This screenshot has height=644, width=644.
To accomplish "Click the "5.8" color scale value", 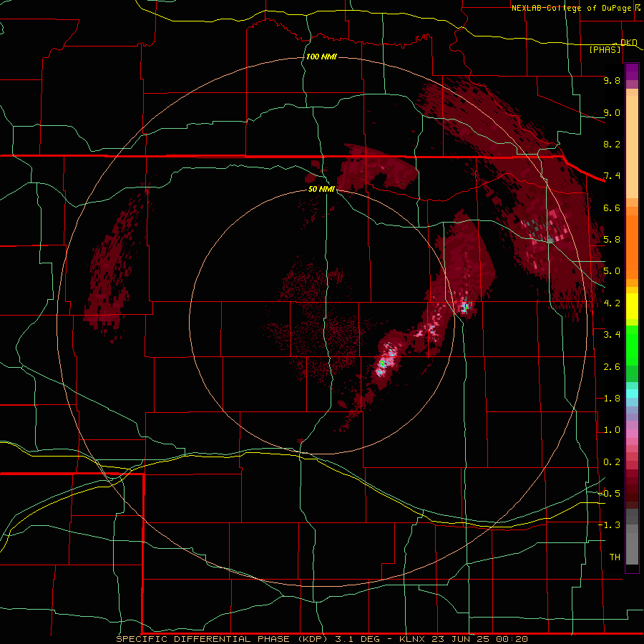I will (612, 240).
